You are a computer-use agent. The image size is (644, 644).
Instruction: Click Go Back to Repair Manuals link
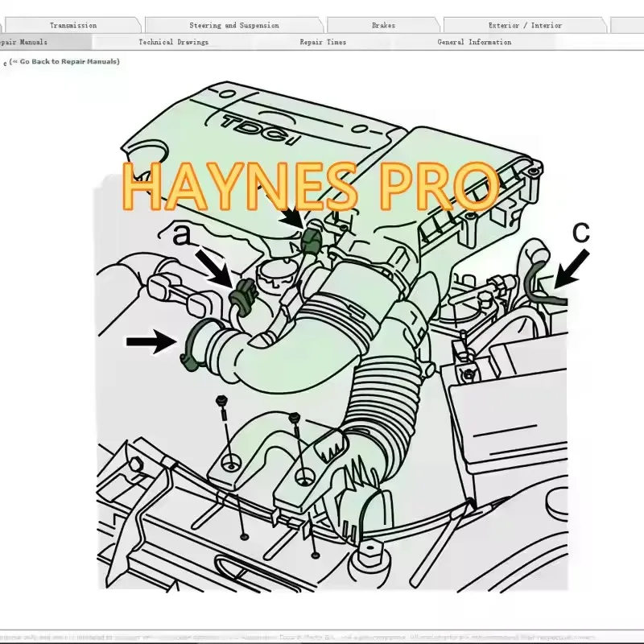pos(65,62)
